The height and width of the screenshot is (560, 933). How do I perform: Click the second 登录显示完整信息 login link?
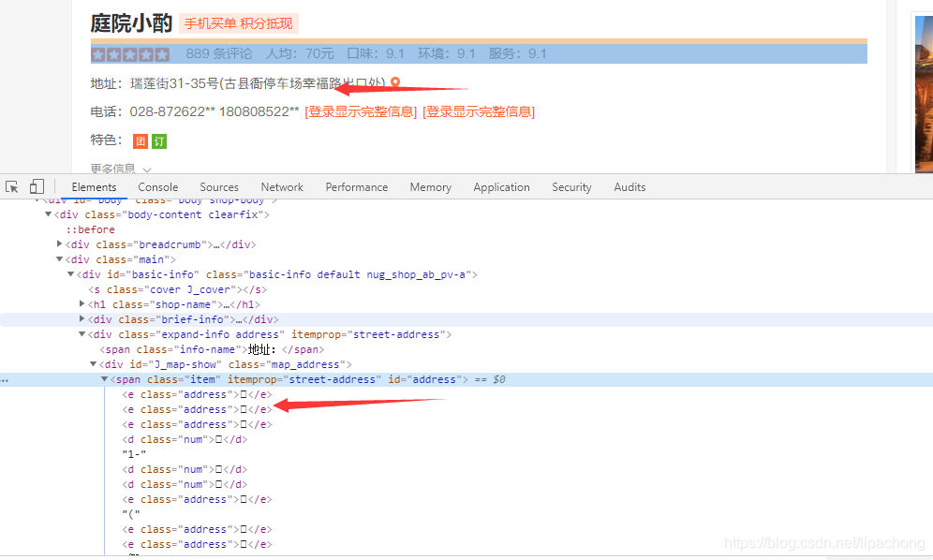coord(479,111)
